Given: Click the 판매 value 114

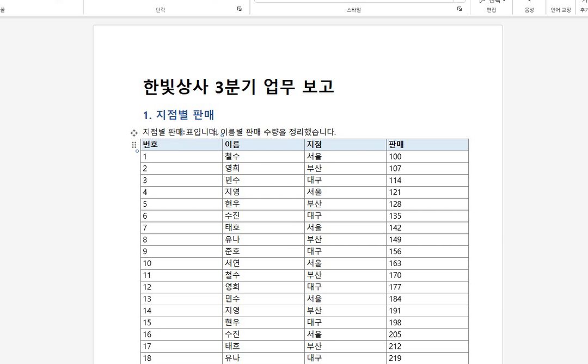Looking at the screenshot, I should 427,180.
